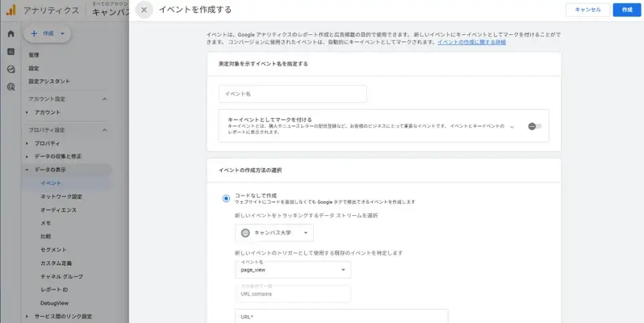The image size is (644, 323).
Task: Expand サービス間のリンク設定 tree item
Action: (27, 316)
